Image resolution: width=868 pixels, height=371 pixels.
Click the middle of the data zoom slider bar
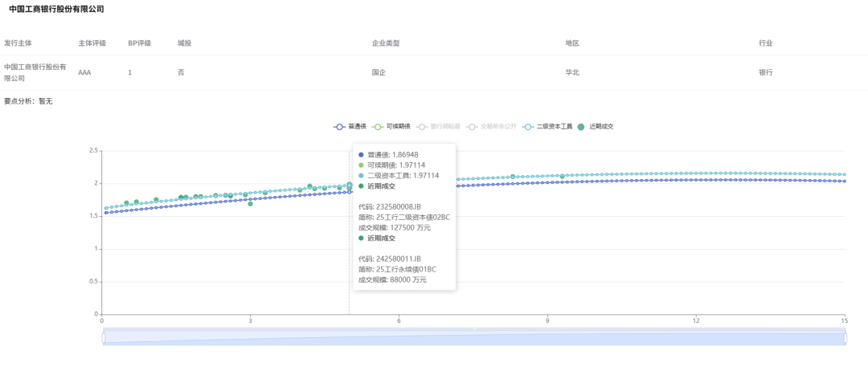click(x=474, y=338)
